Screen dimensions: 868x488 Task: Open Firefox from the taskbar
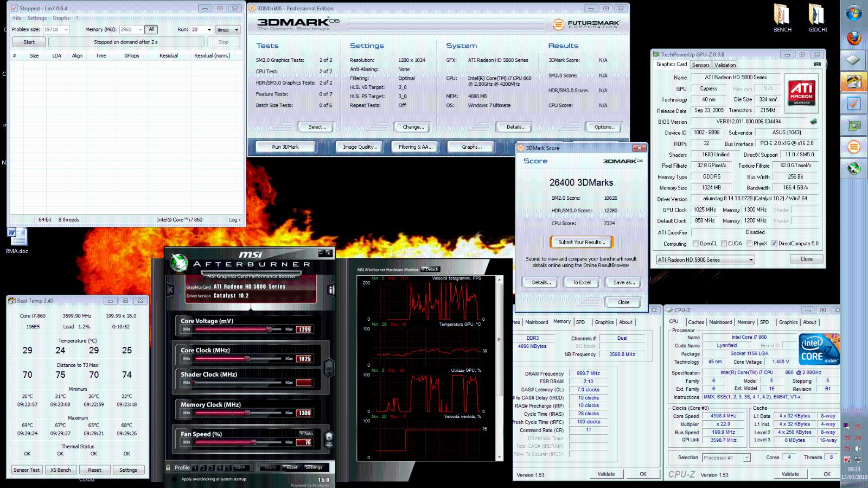[x=854, y=38]
